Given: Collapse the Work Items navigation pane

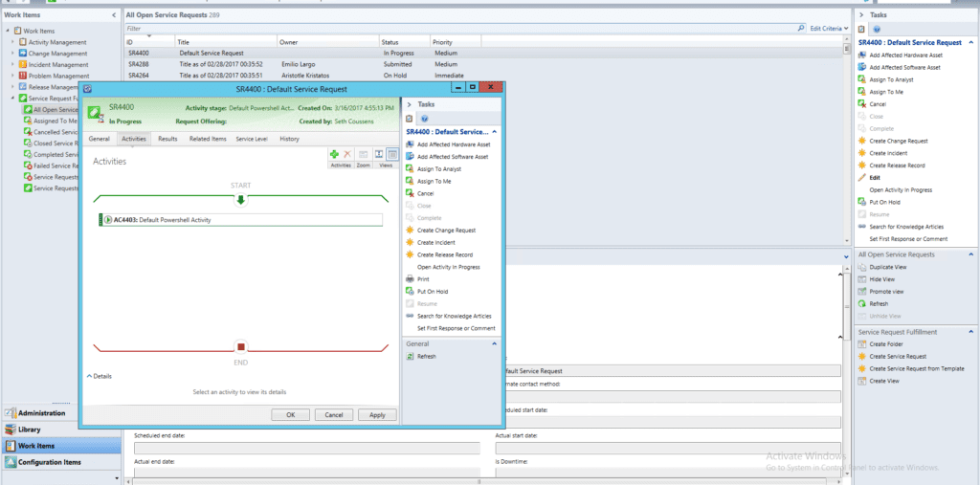Looking at the screenshot, I should tap(114, 15).
